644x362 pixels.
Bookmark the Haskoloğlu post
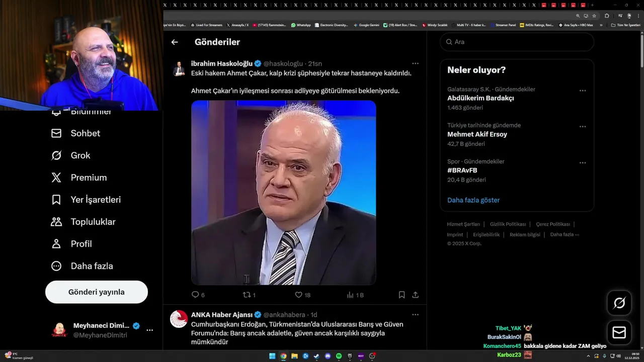click(x=401, y=295)
